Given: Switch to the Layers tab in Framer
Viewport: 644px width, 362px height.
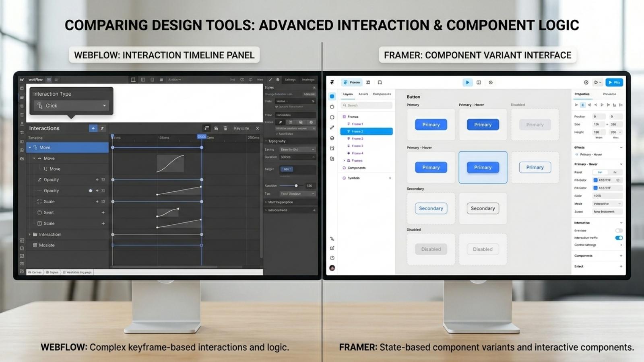Looking at the screenshot, I should (x=348, y=94).
